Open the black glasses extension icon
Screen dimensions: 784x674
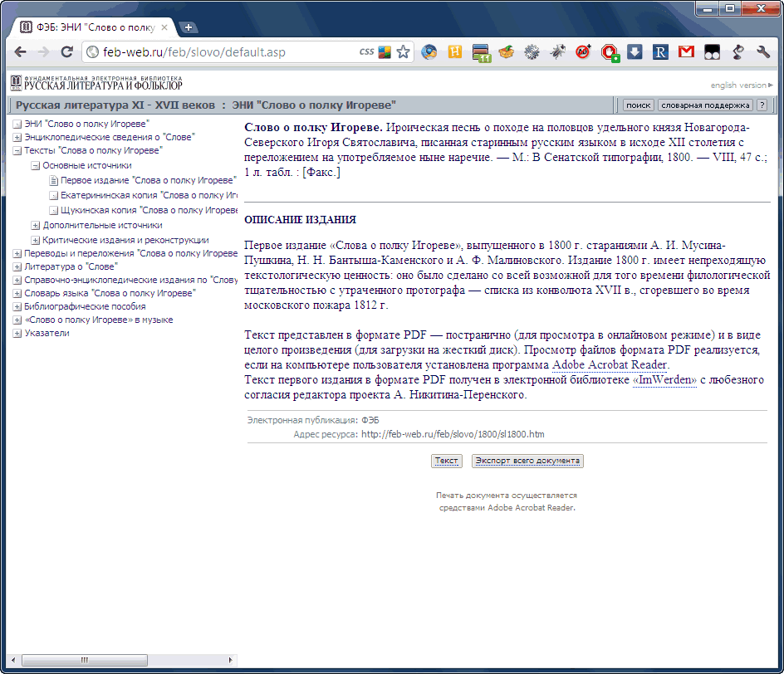click(712, 52)
